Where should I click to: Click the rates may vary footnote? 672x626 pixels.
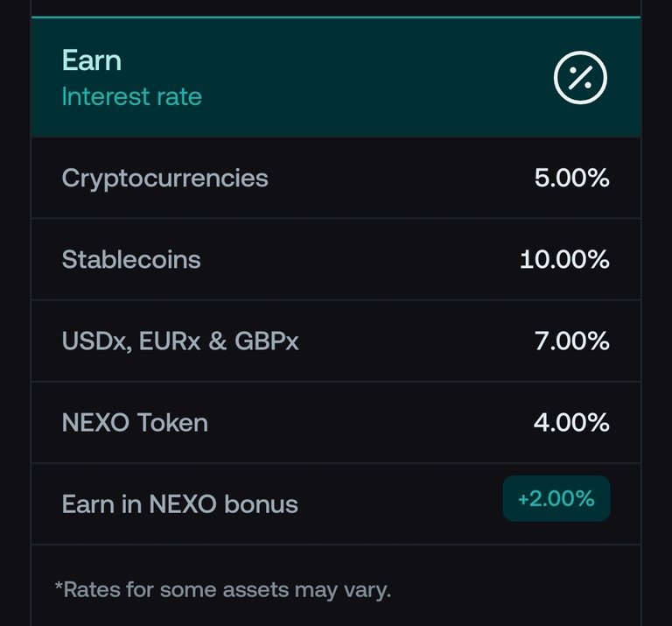[x=223, y=589]
